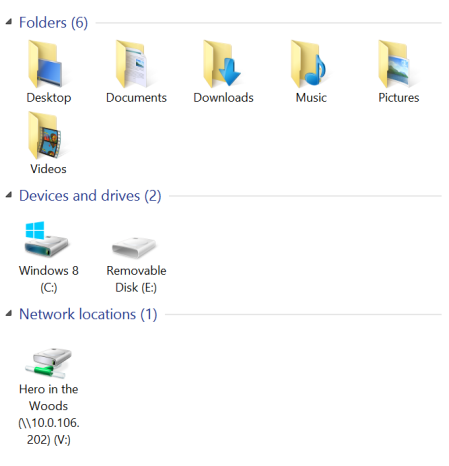Image resolution: width=449 pixels, height=466 pixels.
Task: Select the Removable Disk (E:) icon
Action: (x=134, y=248)
